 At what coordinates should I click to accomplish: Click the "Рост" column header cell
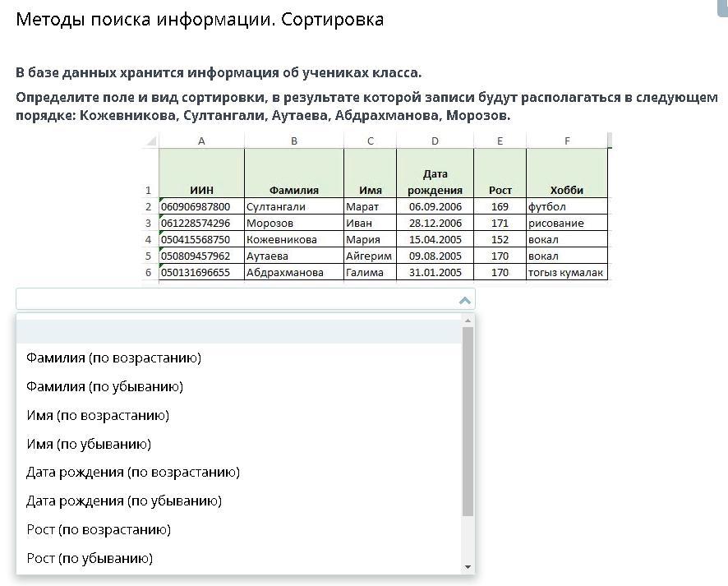coord(500,173)
